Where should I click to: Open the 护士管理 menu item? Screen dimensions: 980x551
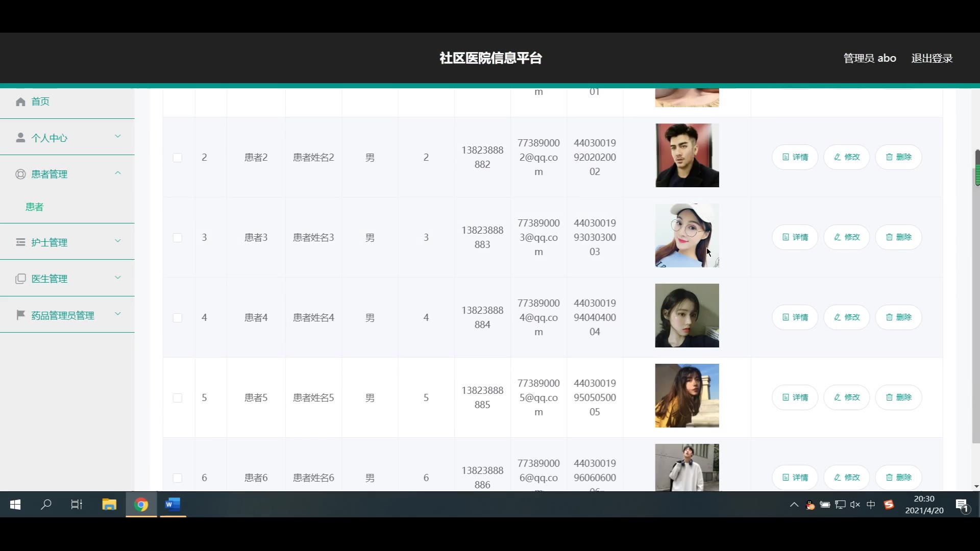click(x=49, y=242)
